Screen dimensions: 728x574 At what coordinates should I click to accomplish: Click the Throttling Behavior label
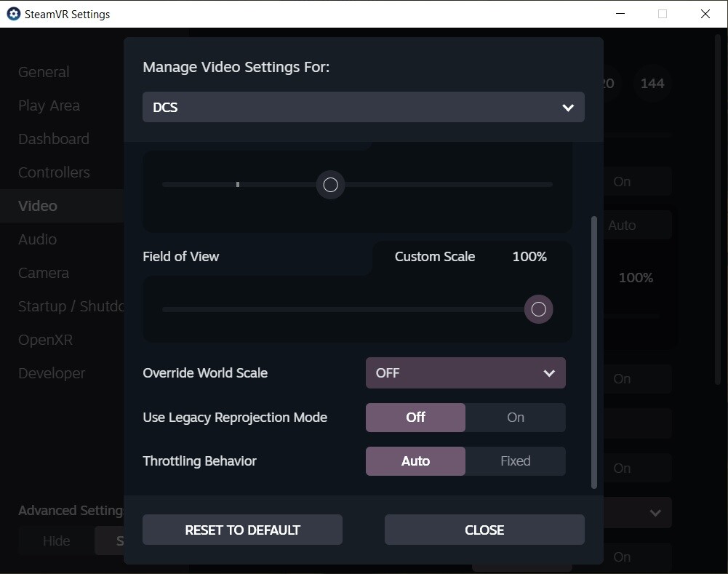199,461
